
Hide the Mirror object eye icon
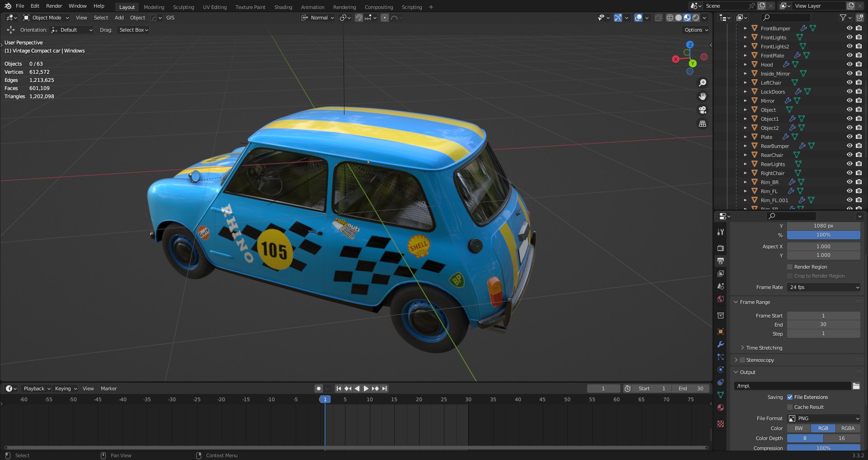coord(849,100)
